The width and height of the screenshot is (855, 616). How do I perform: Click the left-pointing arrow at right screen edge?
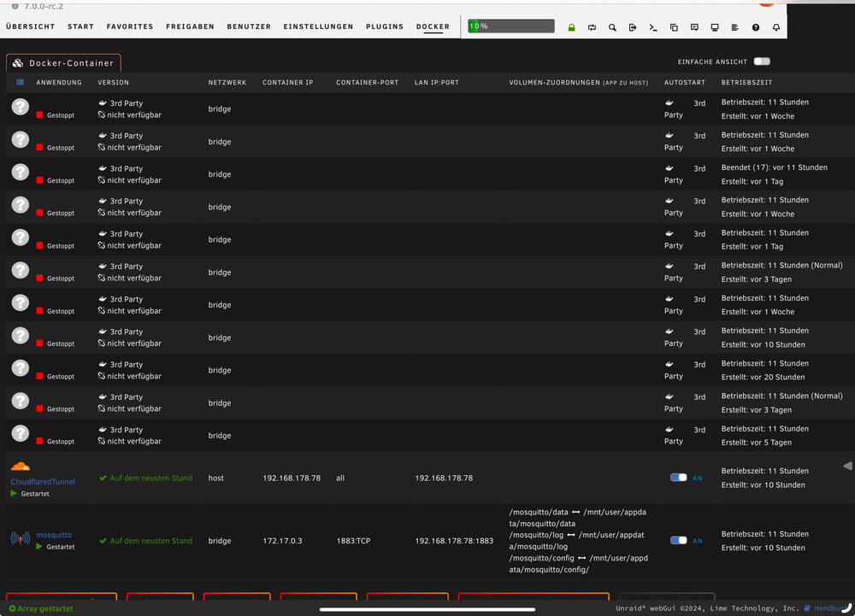click(x=847, y=466)
